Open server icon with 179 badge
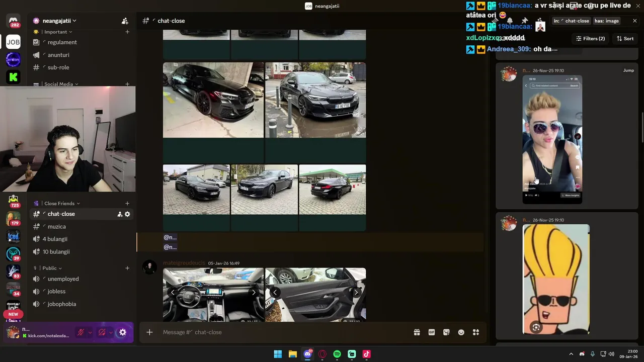 coord(13,219)
